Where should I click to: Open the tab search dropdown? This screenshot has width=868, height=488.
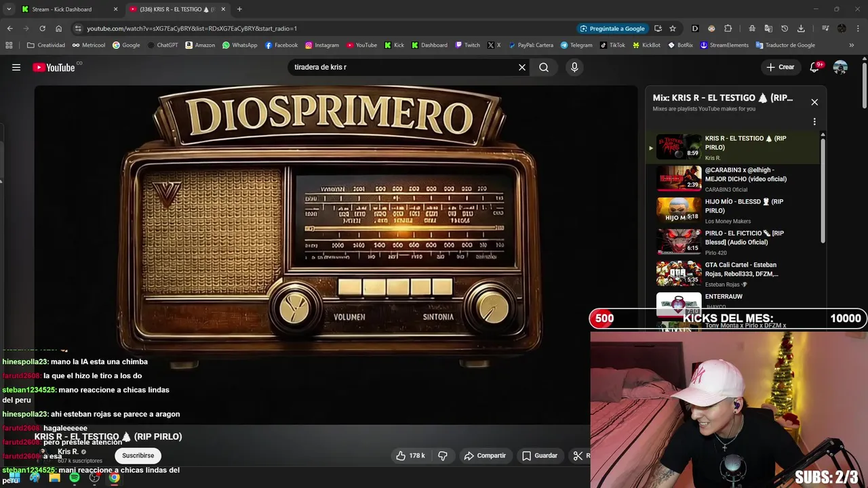coord(9,9)
